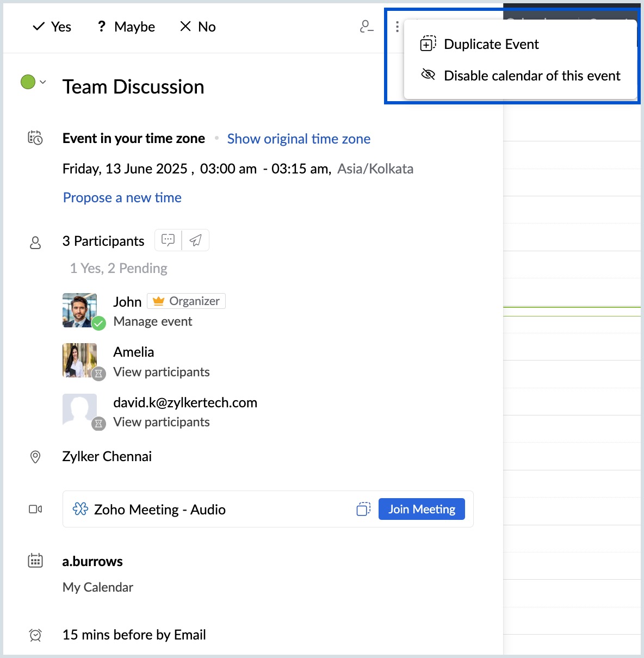Respond No to the event invitation
The image size is (644, 658).
198,27
